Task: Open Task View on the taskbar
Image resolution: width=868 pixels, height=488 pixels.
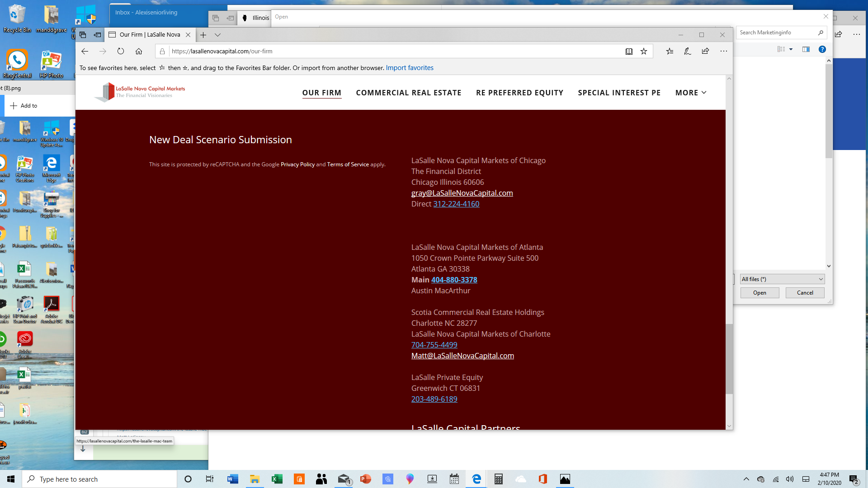Action: [209, 479]
